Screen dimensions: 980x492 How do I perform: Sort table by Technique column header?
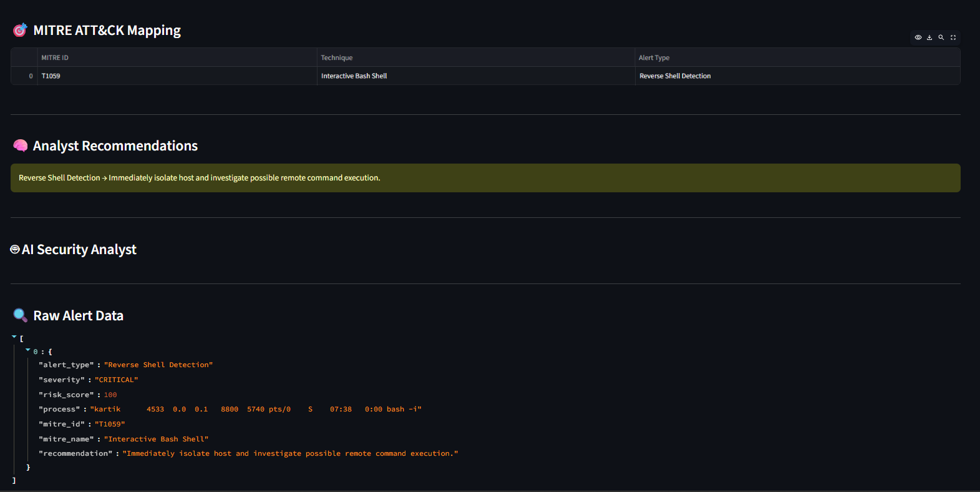pos(476,57)
